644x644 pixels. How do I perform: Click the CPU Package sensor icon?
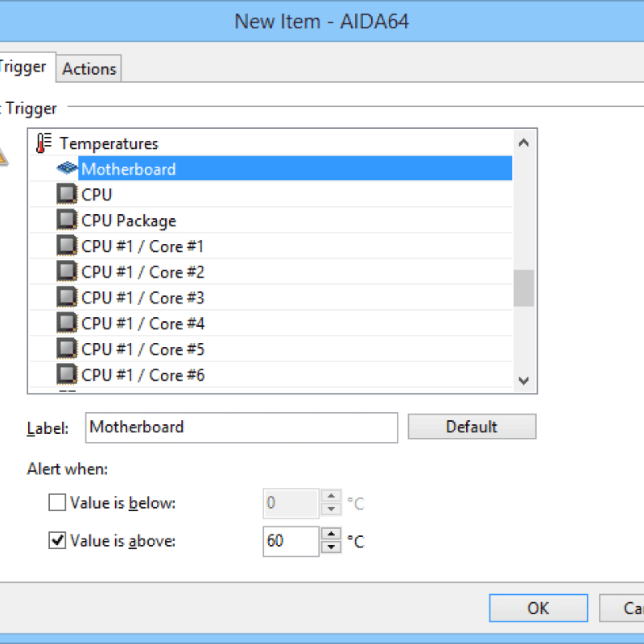pos(66,220)
